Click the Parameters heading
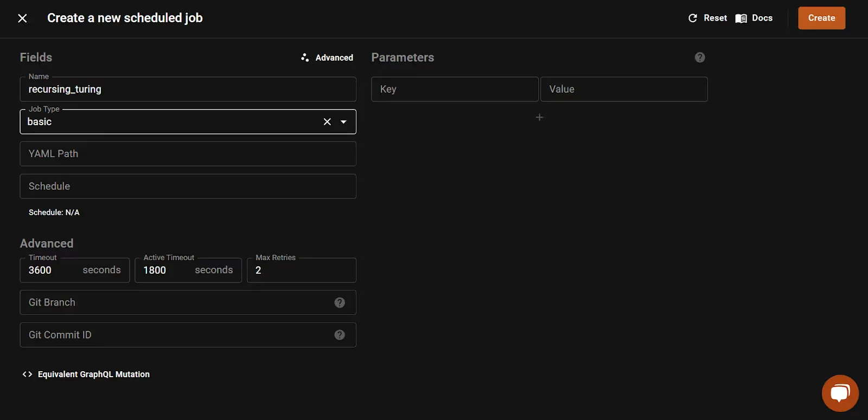This screenshot has width=868, height=420. coord(403,57)
